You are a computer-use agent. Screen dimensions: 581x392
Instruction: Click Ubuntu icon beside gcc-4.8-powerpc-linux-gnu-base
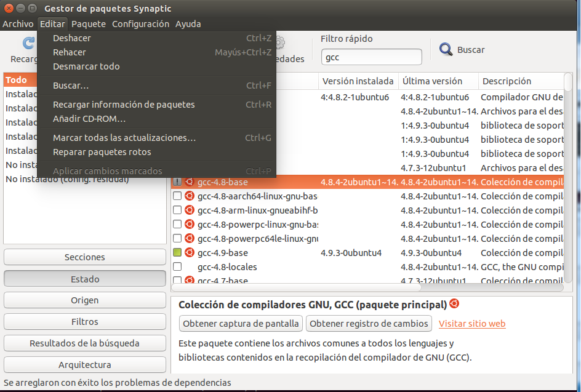(x=190, y=224)
